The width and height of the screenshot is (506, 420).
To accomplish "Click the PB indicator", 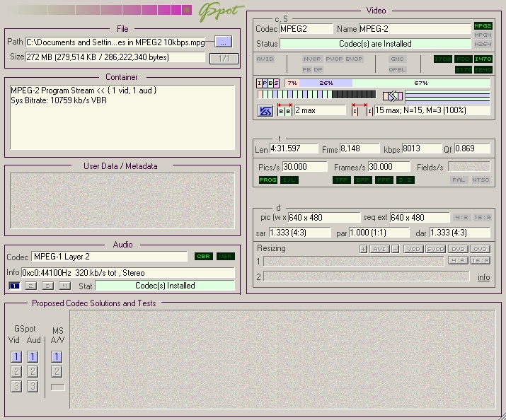I will 306,69.
